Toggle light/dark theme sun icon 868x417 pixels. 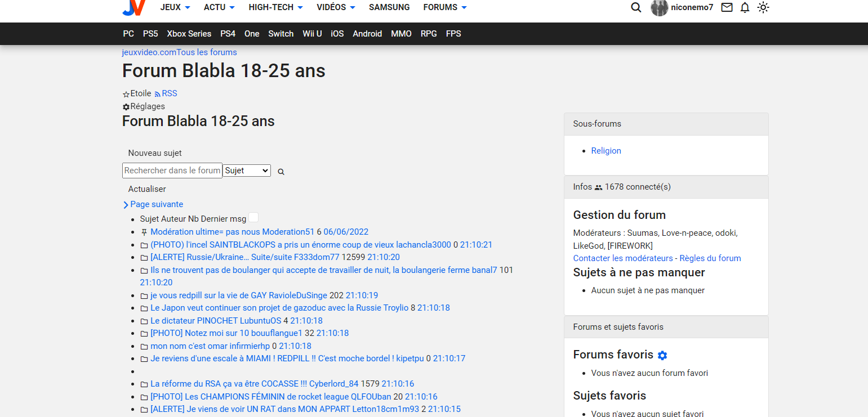coord(763,7)
